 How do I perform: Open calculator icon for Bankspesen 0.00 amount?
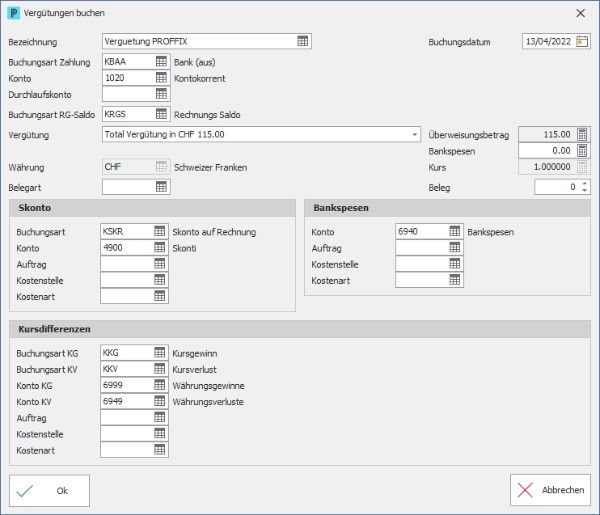point(582,150)
